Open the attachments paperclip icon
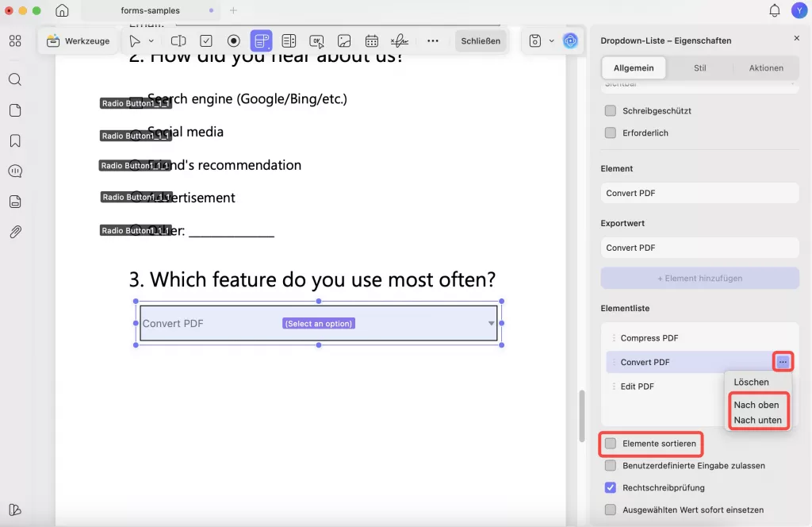 [15, 232]
